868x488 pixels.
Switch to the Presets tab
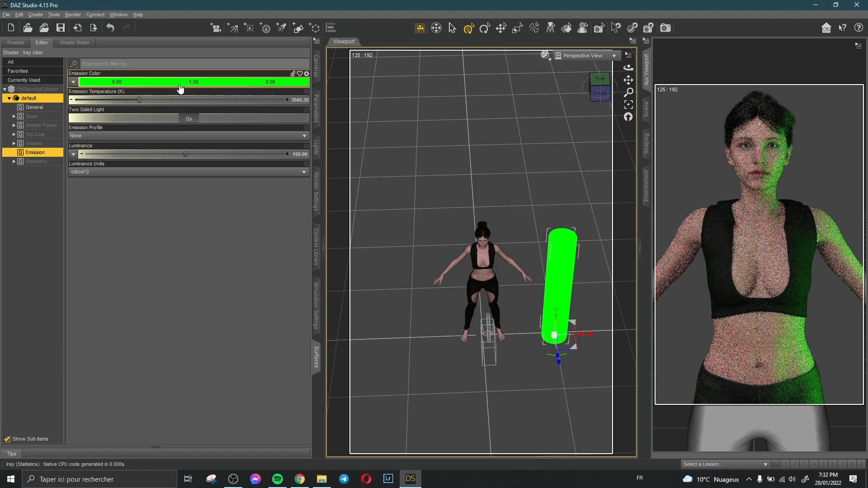click(x=15, y=42)
